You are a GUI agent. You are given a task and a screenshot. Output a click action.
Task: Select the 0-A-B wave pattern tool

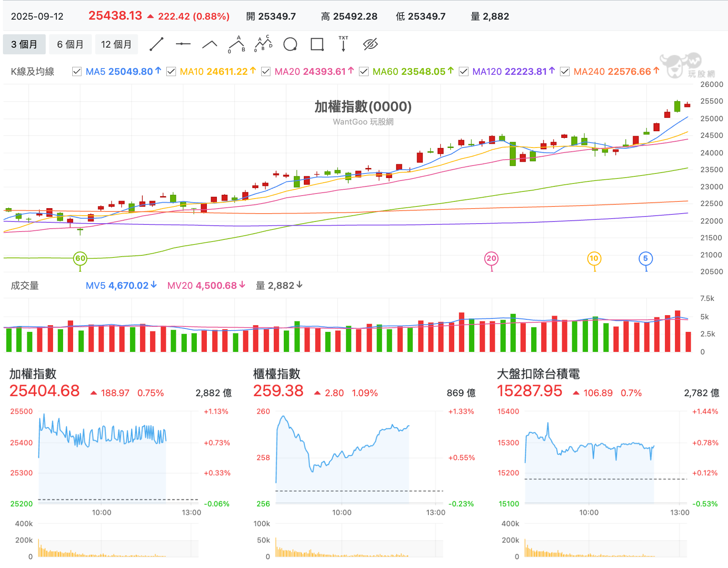click(237, 44)
